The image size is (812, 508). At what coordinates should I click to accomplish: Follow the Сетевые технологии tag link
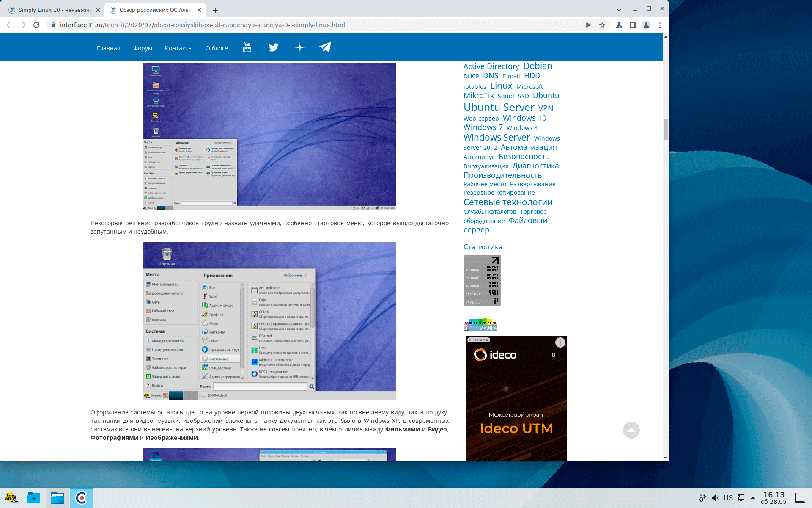[508, 202]
